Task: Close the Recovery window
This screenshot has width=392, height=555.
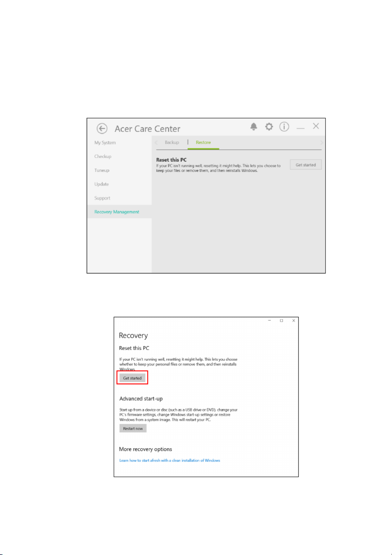Action: [294, 320]
